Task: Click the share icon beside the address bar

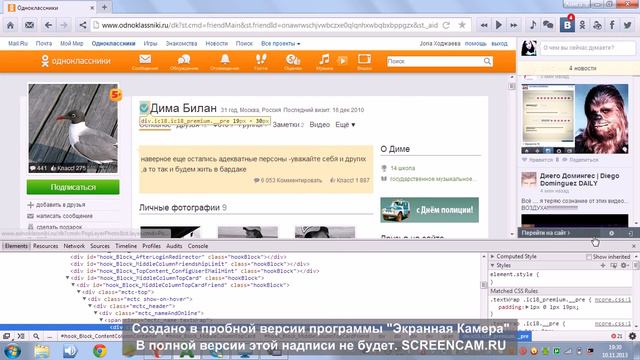Action: click(x=82, y=25)
